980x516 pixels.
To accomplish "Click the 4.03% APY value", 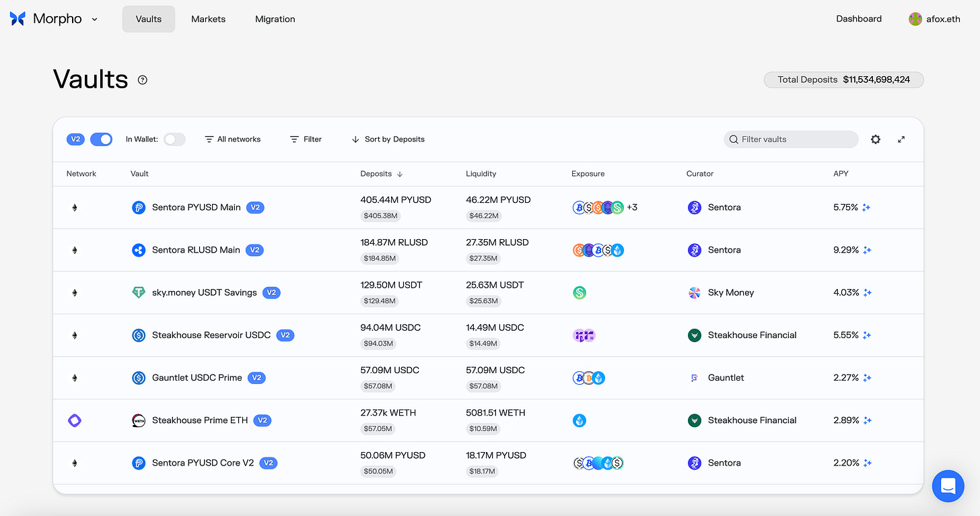I will [846, 292].
